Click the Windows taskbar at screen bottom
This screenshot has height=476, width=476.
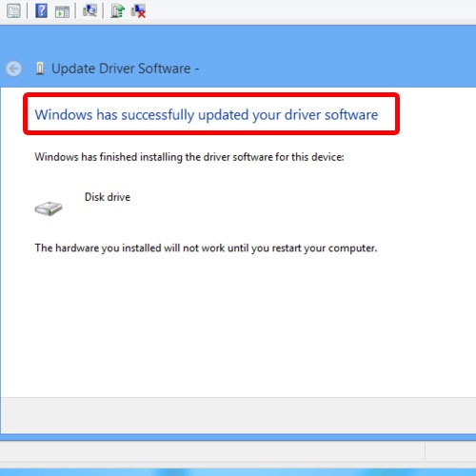[x=238, y=471]
